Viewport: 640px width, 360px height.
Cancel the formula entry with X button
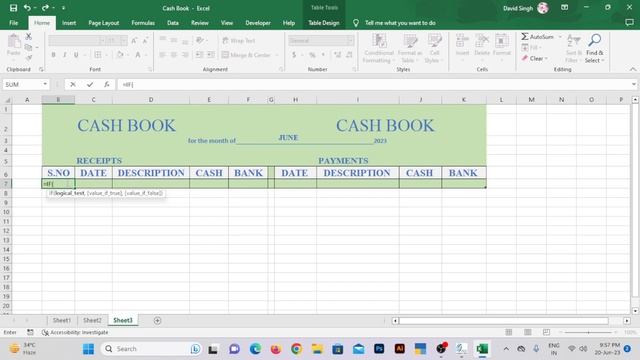tap(73, 84)
